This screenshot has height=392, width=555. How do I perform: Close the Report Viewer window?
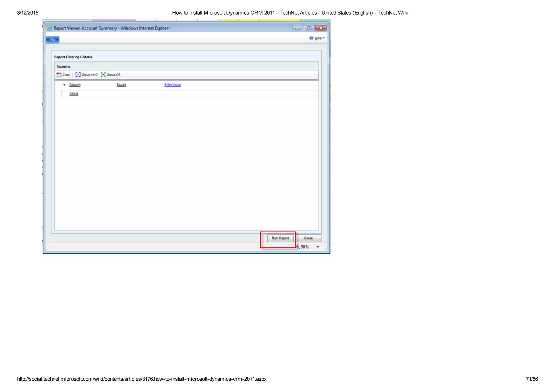(321, 28)
